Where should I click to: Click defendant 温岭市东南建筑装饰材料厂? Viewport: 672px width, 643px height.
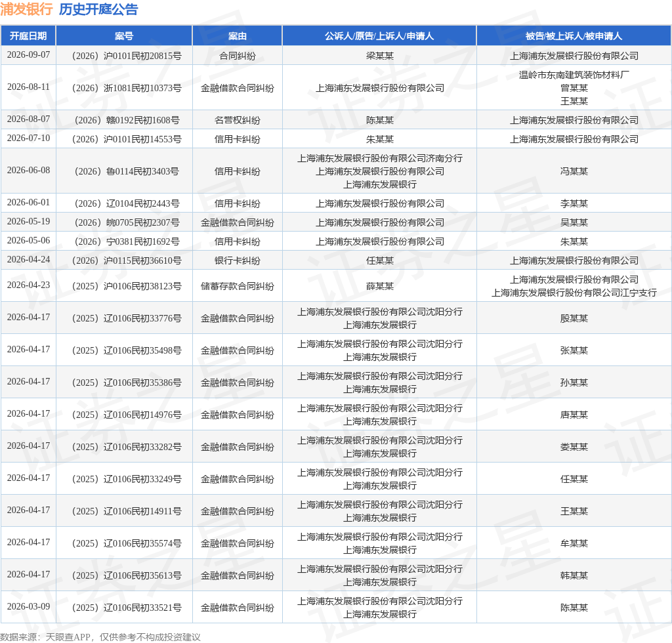(574, 75)
